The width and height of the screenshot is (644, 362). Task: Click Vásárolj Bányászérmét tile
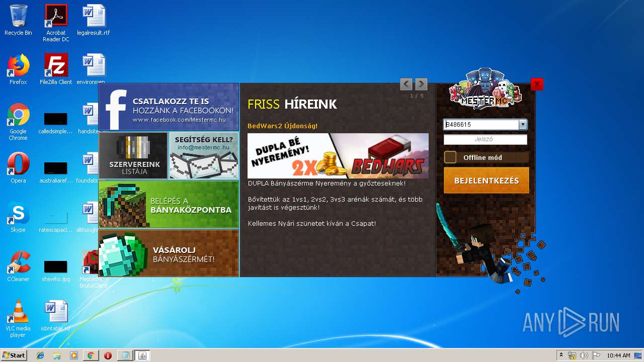pyautogui.click(x=169, y=253)
